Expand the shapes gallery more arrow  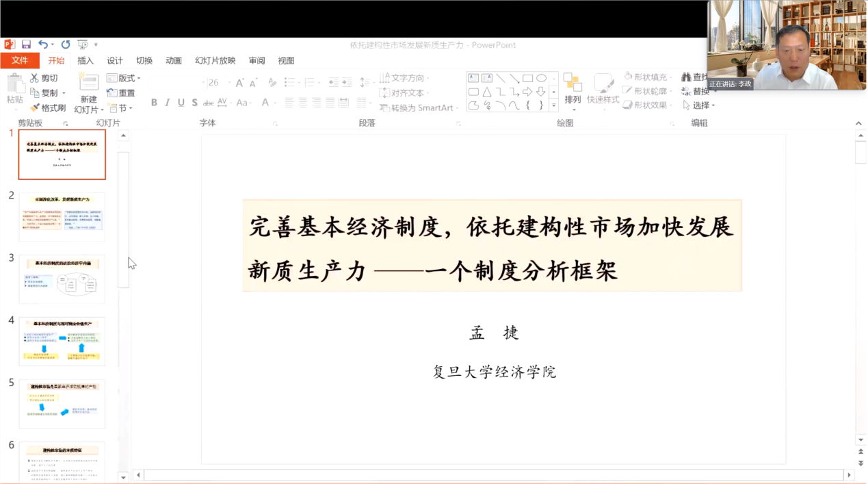click(554, 105)
